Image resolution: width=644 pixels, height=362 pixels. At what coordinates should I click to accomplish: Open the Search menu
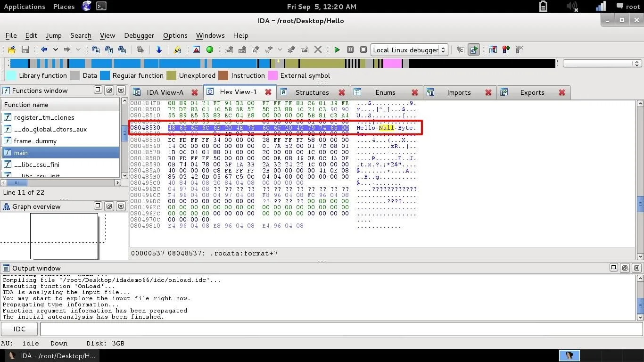[x=81, y=35]
